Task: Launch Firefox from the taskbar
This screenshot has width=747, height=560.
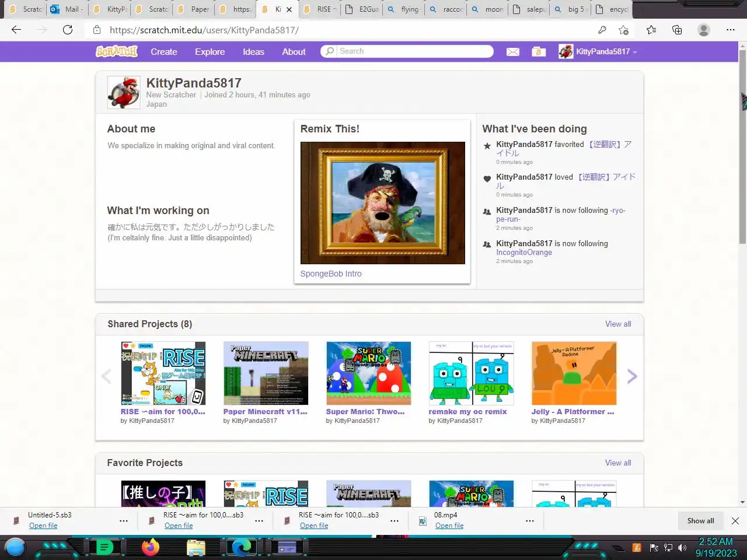Action: 151,547
